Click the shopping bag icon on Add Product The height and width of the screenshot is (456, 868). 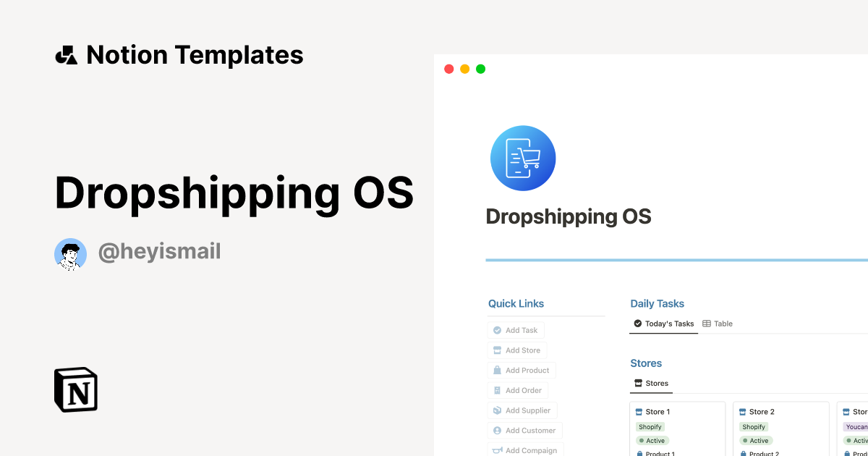(x=497, y=370)
